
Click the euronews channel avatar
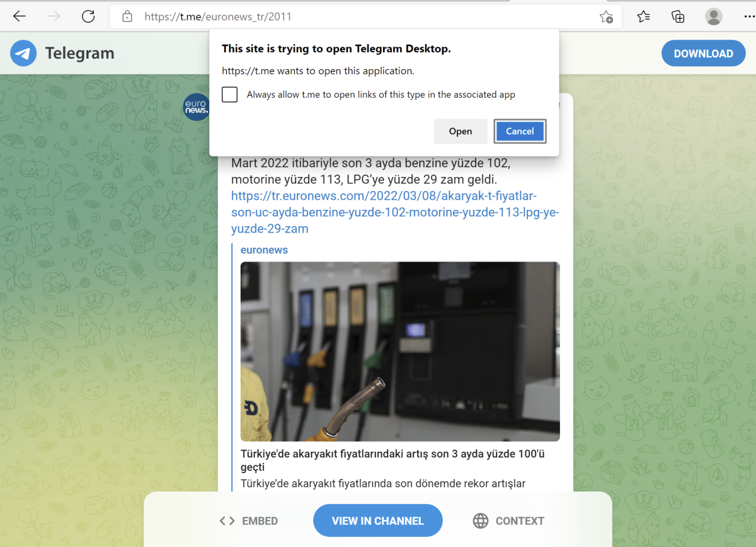point(195,108)
